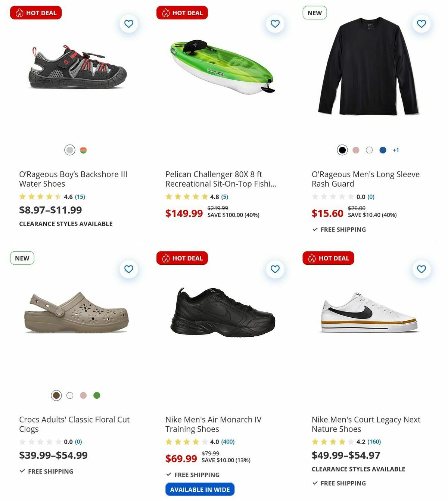
Task: Open the Nike Air Monarch IV product page
Action: (213, 424)
